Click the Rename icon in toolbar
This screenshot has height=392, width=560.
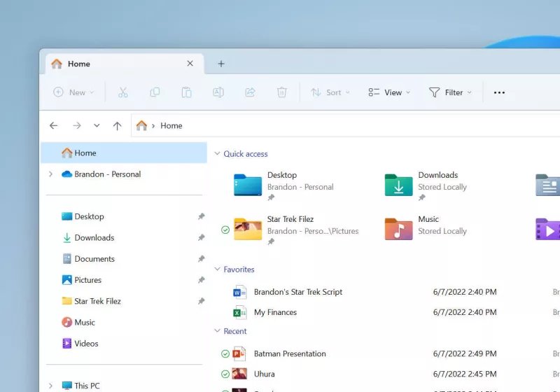218,92
